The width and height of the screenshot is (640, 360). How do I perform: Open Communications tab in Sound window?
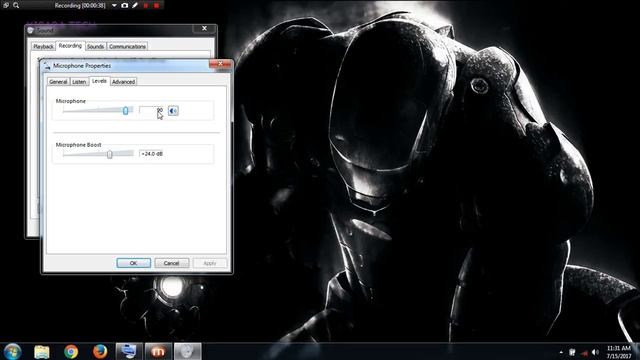pos(127,47)
